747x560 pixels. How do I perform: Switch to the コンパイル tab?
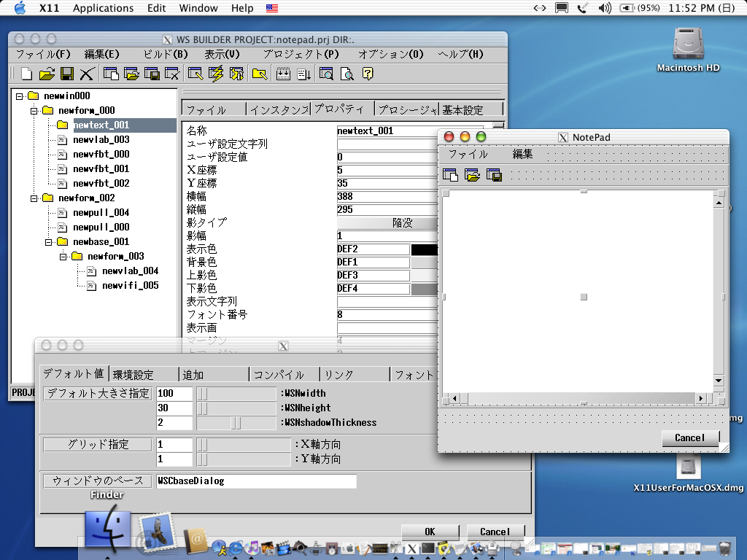coord(279,375)
